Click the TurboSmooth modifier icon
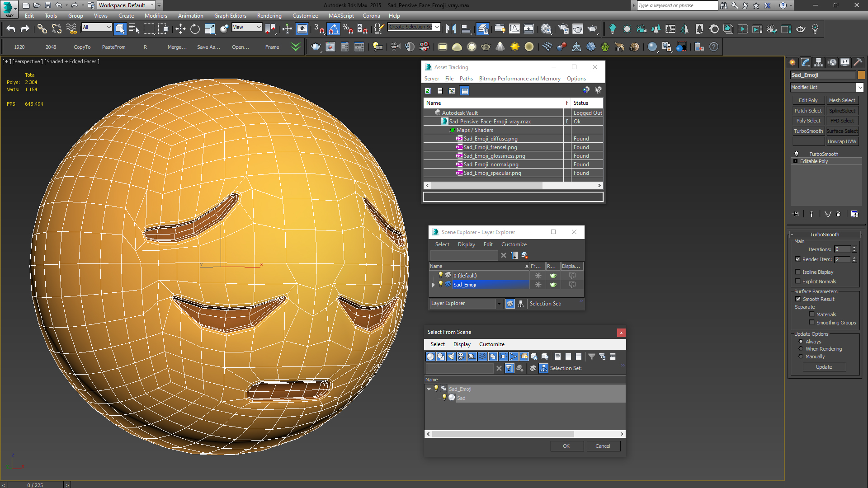868x488 pixels. pyautogui.click(x=797, y=154)
